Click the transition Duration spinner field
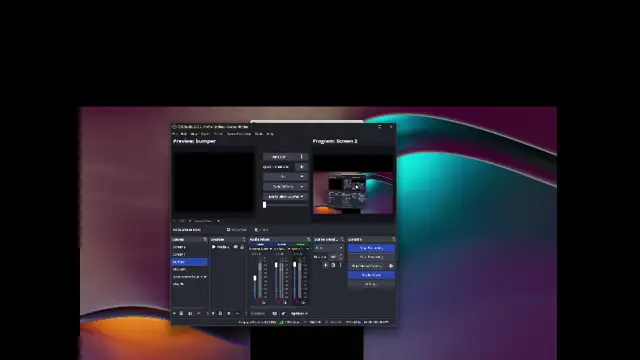 tap(336, 257)
